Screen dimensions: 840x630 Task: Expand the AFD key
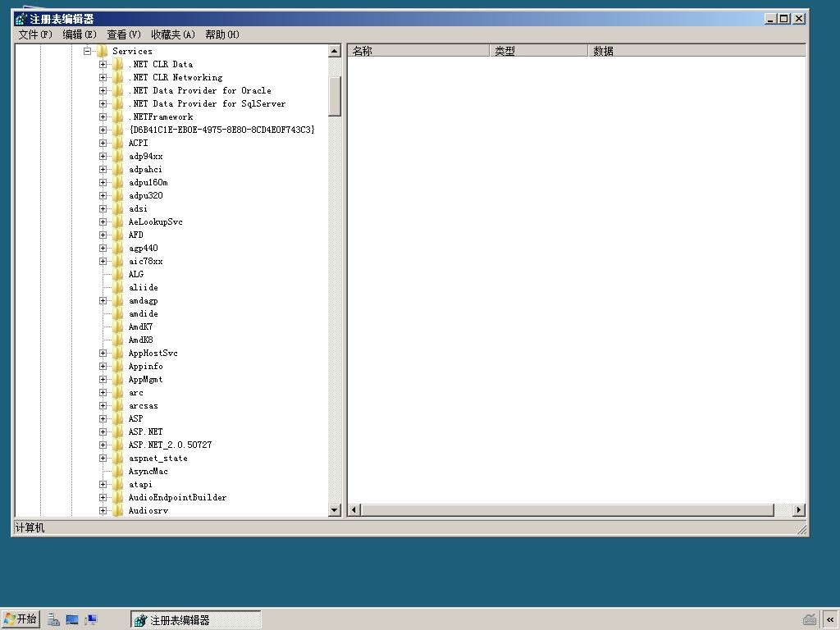(103, 235)
